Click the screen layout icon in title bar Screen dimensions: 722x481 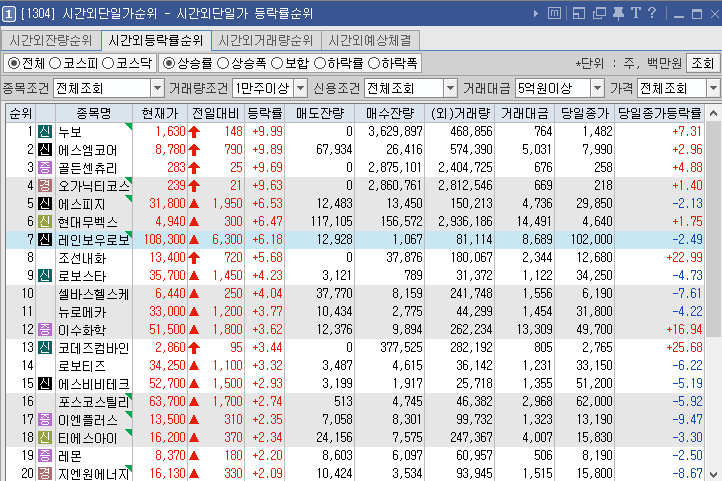[579, 13]
